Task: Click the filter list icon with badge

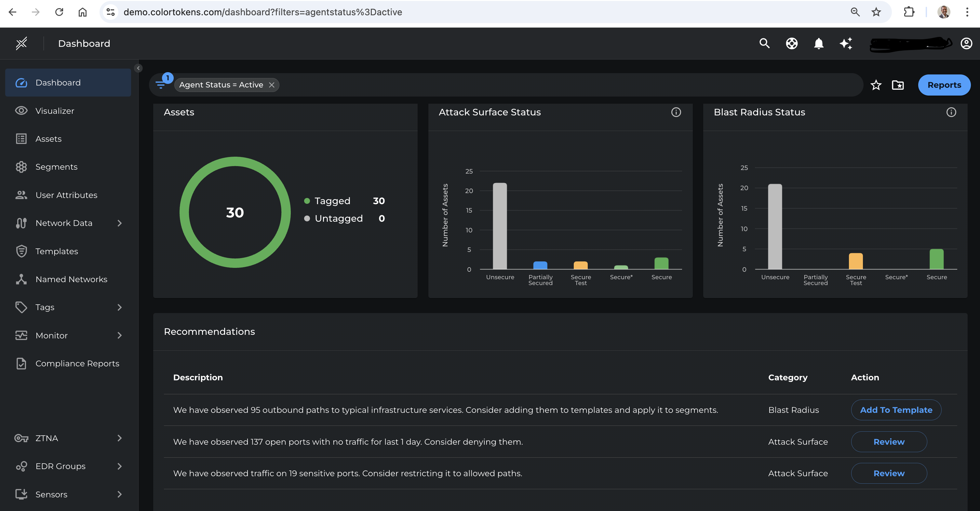Action: [x=161, y=85]
